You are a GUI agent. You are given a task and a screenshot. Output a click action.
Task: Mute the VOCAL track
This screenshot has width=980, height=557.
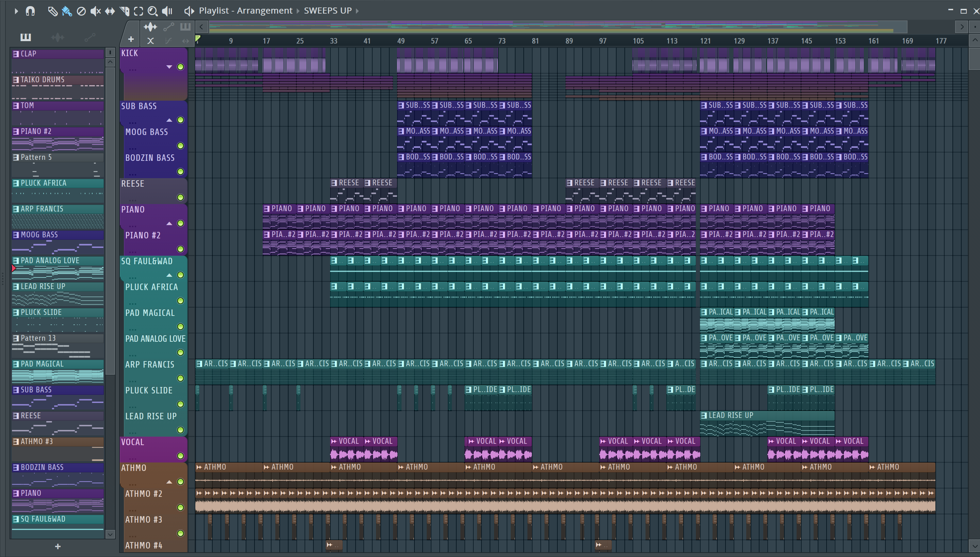pos(180,456)
